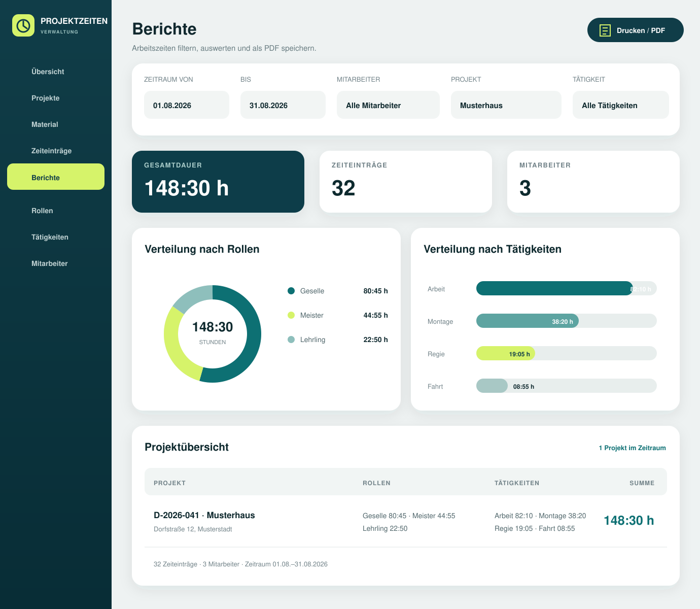Edit the Bis date 31.08.2026
The image size is (700, 609).
point(283,105)
